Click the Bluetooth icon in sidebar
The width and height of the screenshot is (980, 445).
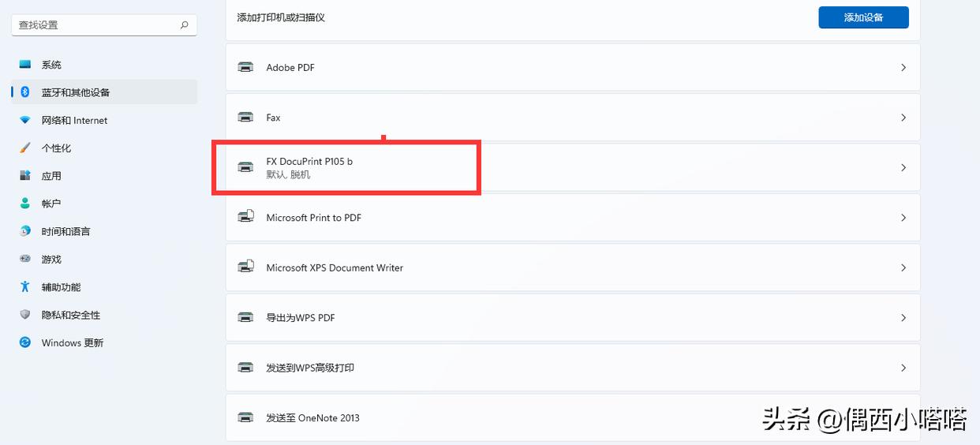[x=25, y=92]
